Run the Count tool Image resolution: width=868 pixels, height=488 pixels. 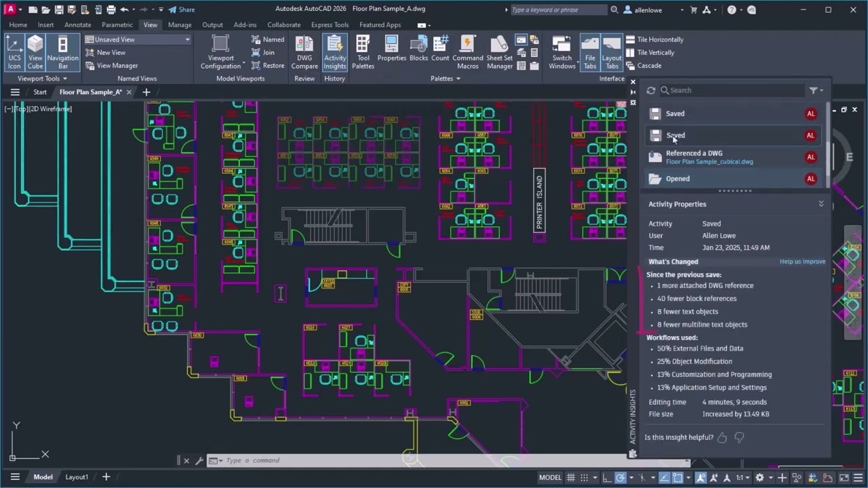[440, 49]
